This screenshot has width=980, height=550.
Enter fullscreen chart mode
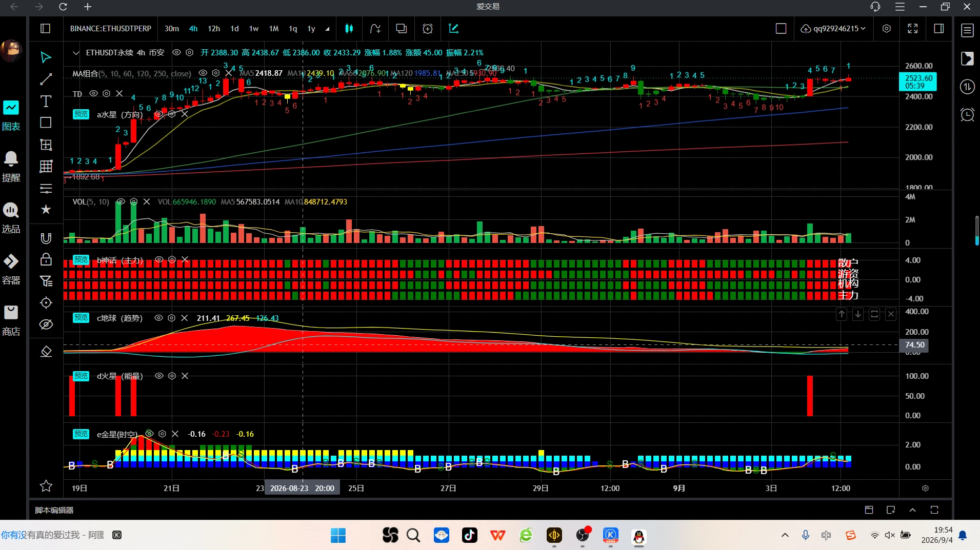[x=913, y=29]
